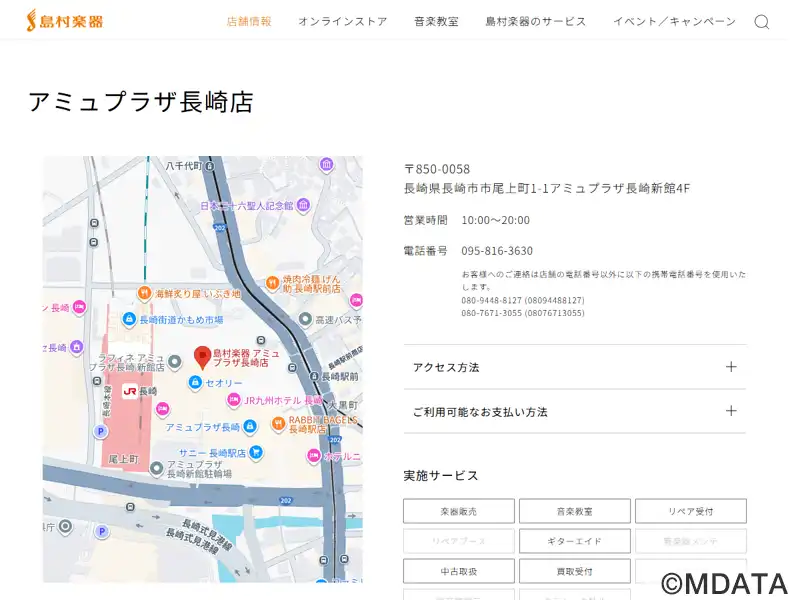Click the 海鮮炙り屋 いぶき地 restaurant pin
The image size is (800, 600).
click(x=144, y=294)
